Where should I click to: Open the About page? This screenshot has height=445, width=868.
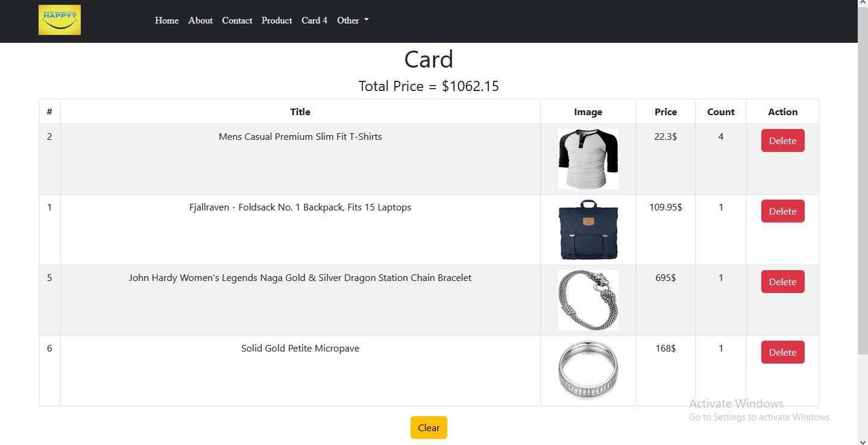coord(200,21)
